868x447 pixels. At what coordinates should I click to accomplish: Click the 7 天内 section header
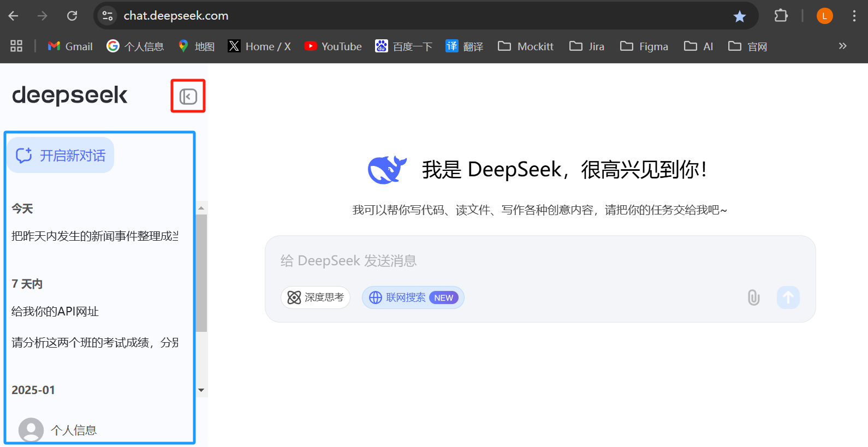[27, 284]
